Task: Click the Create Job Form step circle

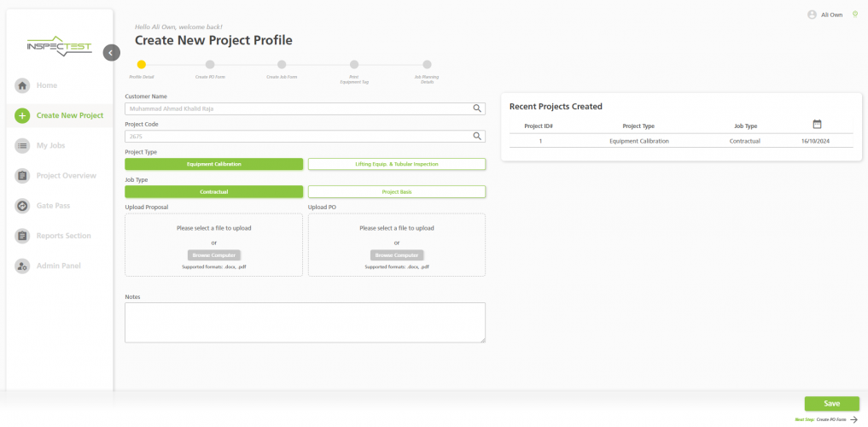Action: pos(282,65)
